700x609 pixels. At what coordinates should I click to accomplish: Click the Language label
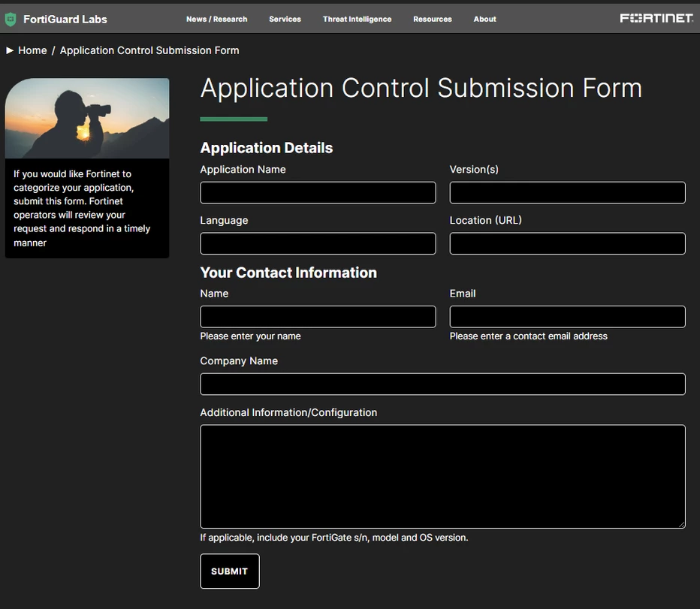(224, 221)
